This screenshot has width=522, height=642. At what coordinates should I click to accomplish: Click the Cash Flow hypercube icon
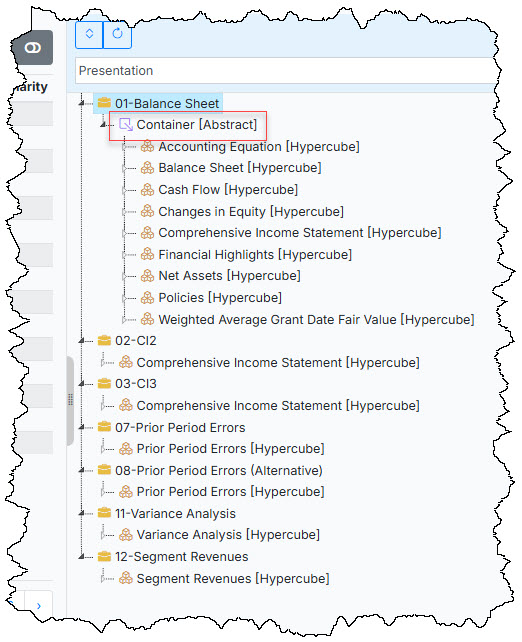point(147,190)
